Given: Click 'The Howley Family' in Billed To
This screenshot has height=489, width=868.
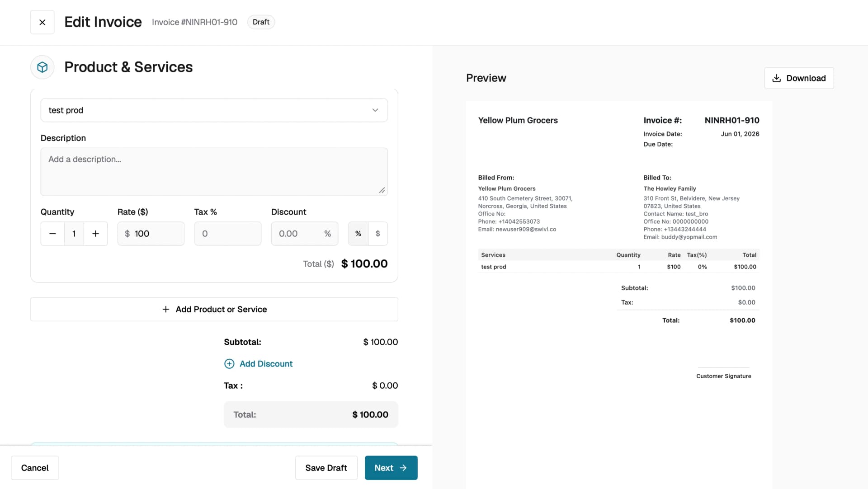Looking at the screenshot, I should (670, 188).
